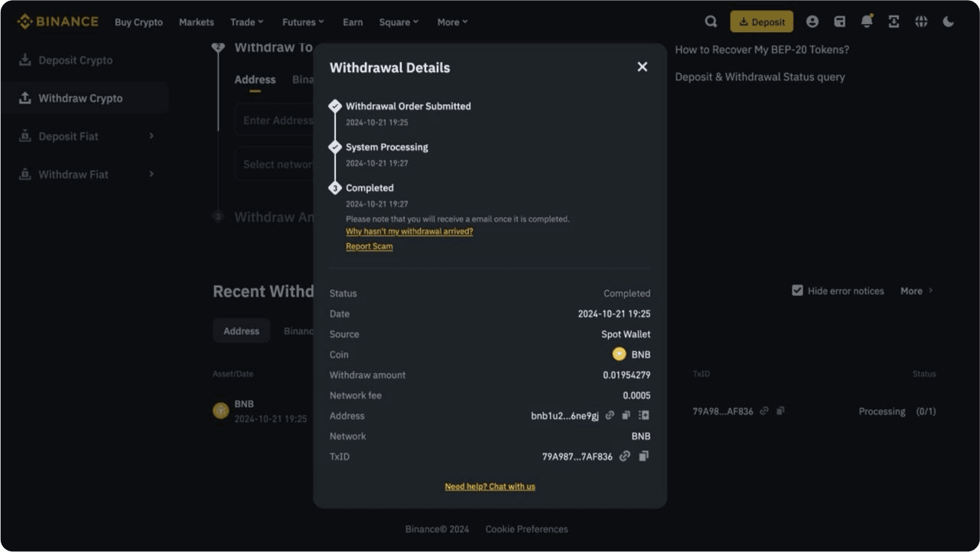Click withdraw amount 0.01954279

[627, 375]
